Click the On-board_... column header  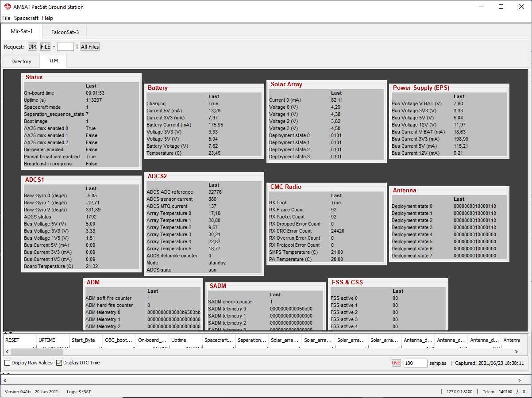[x=152, y=340]
